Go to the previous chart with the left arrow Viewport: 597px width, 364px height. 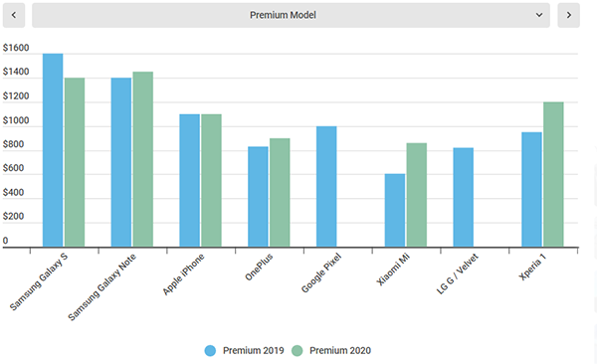click(14, 15)
